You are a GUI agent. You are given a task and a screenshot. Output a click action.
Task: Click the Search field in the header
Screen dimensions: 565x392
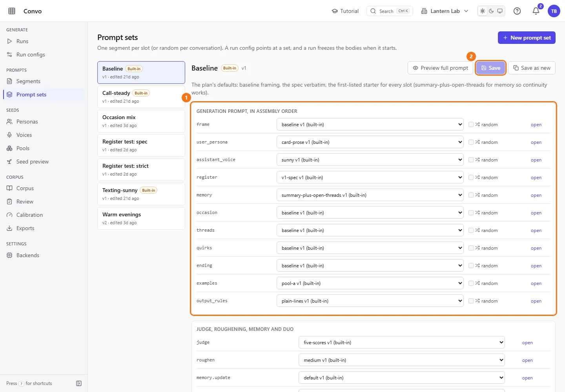pos(390,11)
